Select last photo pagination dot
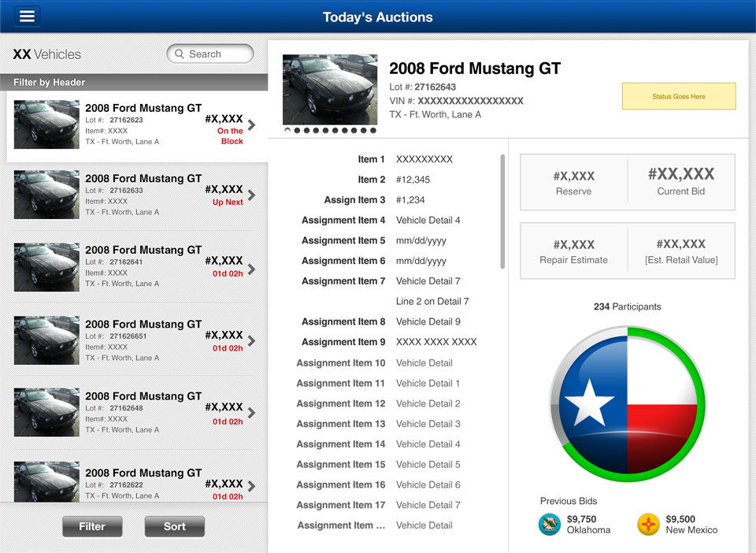This screenshot has height=553, width=756. pos(373,131)
